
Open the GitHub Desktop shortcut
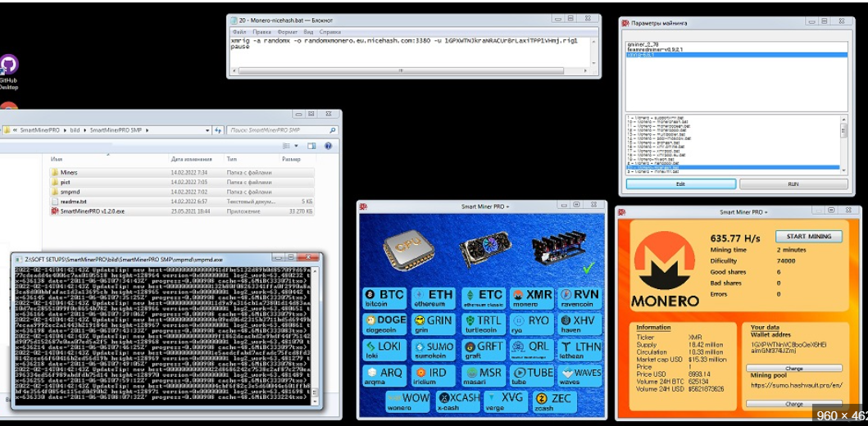(8, 72)
